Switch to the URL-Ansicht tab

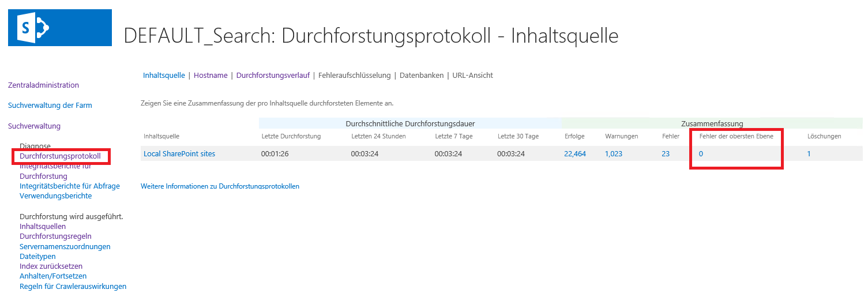coord(472,76)
